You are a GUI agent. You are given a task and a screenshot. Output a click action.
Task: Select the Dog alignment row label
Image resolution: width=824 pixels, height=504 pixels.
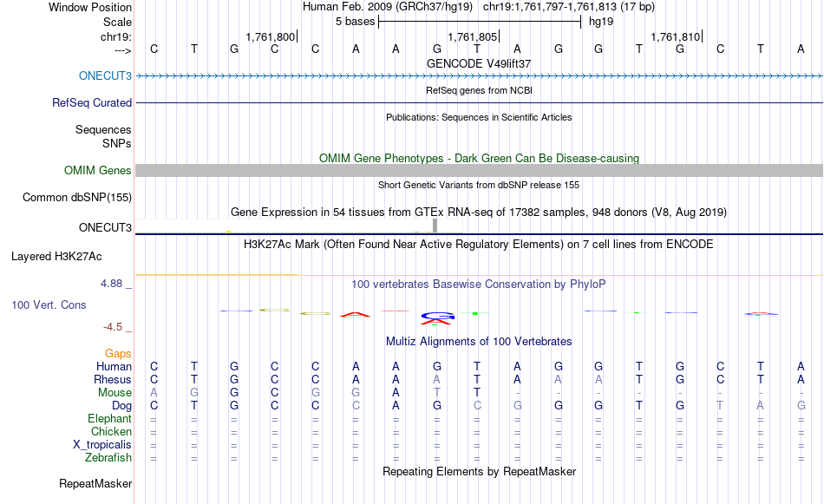click(121, 406)
